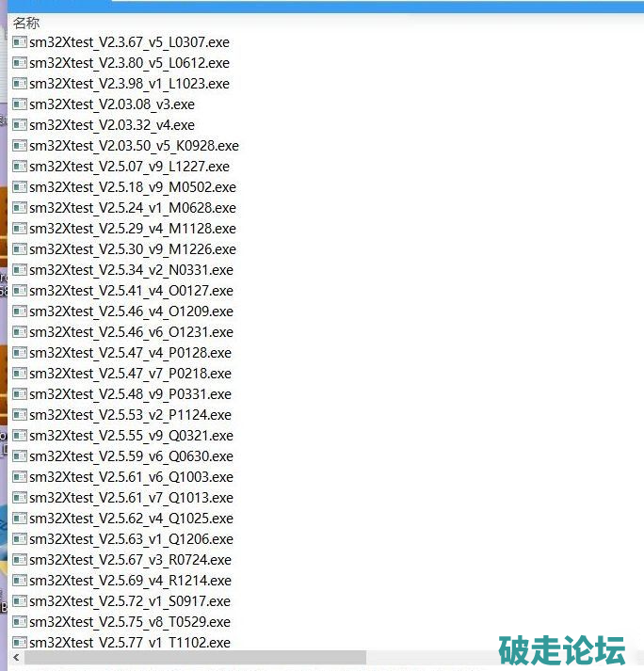The width and height of the screenshot is (644, 671).
Task: Highlight the file name sm32Xtest_V2.5.67_v3_R0724.exe
Action: (x=130, y=560)
